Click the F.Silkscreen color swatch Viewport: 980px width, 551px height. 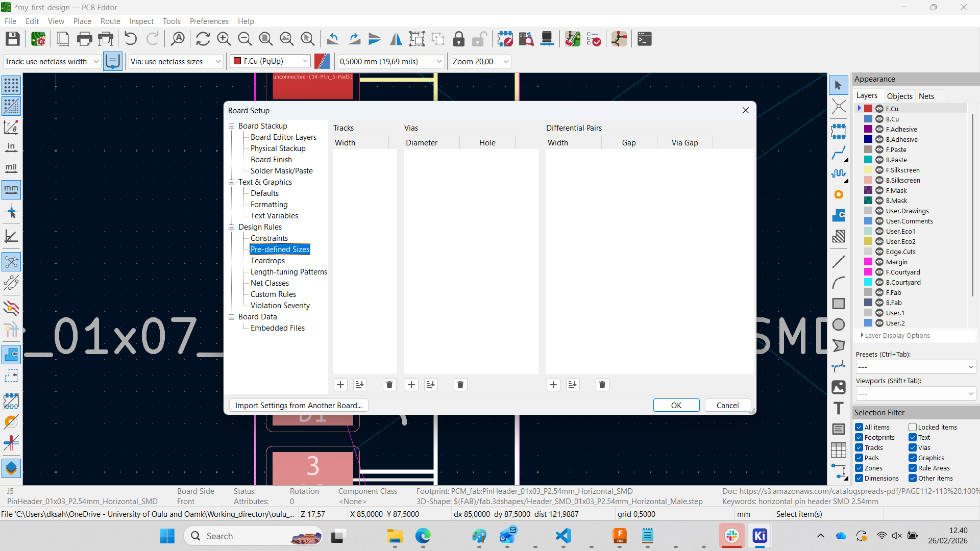point(868,170)
